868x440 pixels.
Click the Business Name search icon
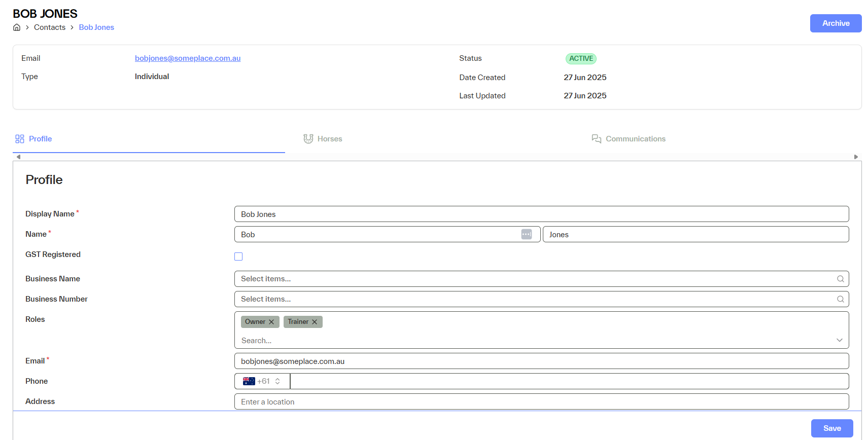(840, 279)
